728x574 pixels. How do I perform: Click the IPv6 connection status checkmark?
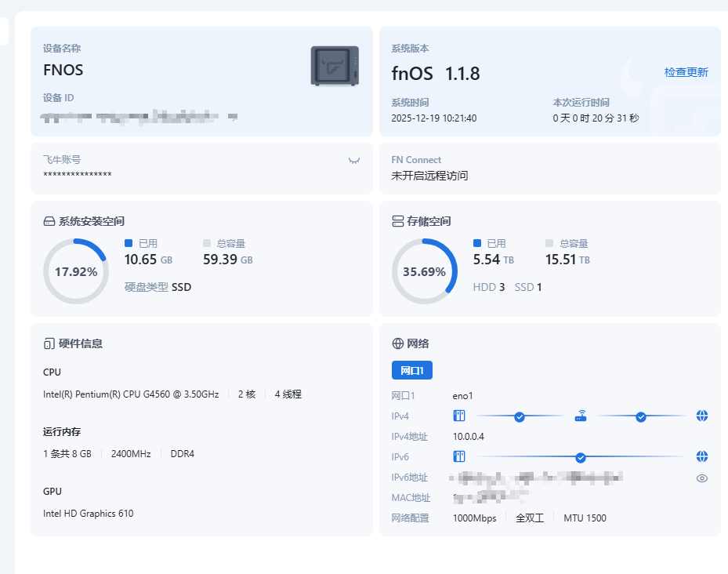click(x=581, y=457)
